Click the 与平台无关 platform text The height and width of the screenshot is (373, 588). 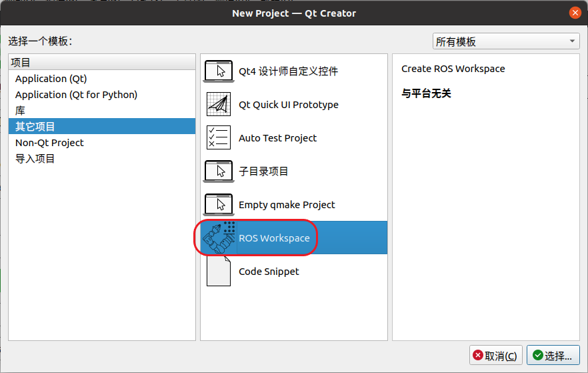(426, 93)
